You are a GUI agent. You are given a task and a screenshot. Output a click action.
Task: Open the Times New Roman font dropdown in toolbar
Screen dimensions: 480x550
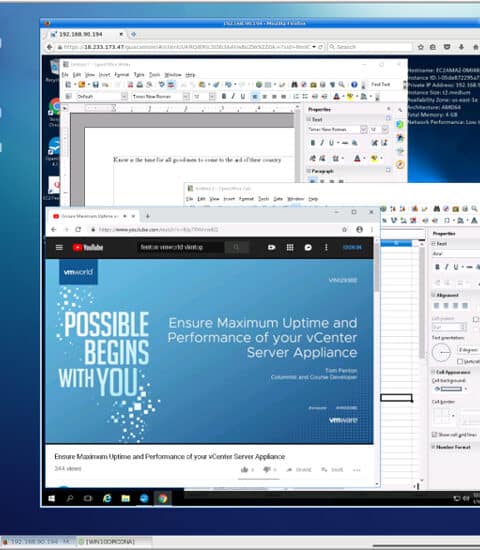click(x=186, y=96)
